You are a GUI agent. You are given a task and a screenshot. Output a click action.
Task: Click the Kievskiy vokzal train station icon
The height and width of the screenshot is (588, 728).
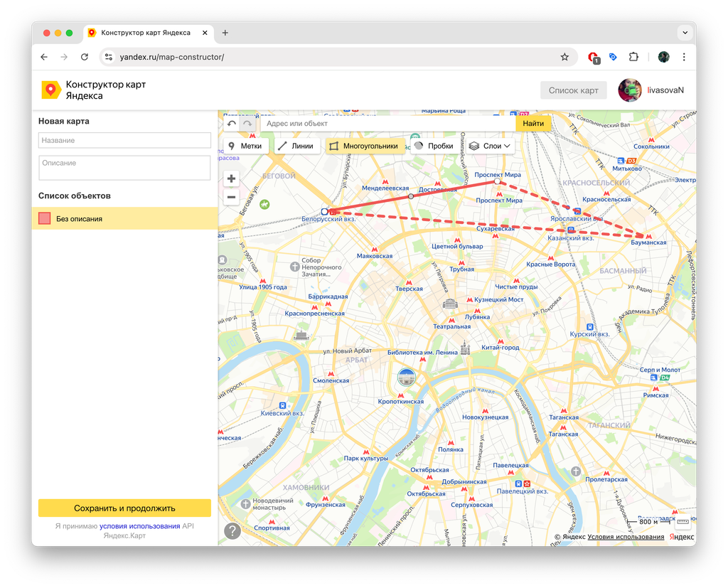click(x=283, y=405)
